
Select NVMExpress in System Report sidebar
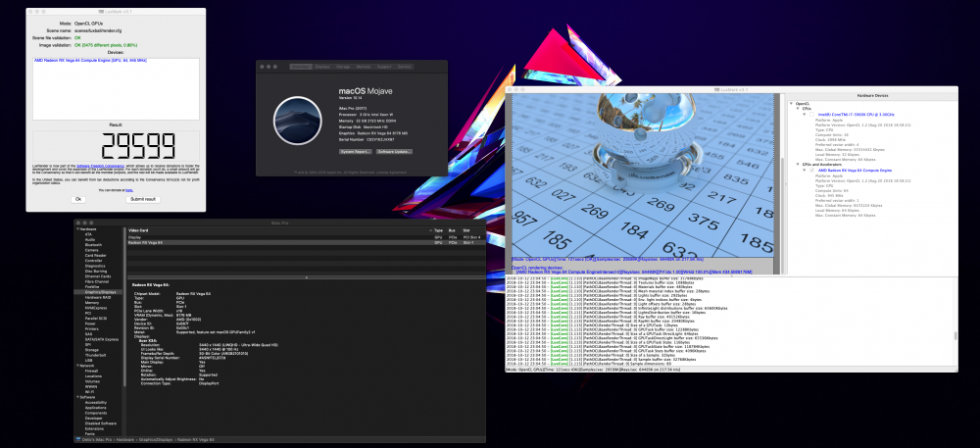click(x=94, y=308)
